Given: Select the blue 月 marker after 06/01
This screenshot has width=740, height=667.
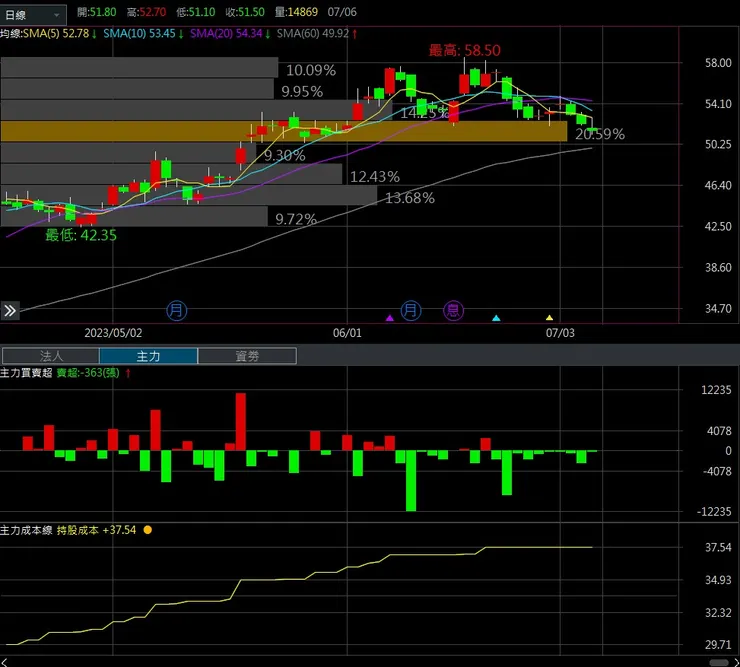Looking at the screenshot, I should 411,311.
